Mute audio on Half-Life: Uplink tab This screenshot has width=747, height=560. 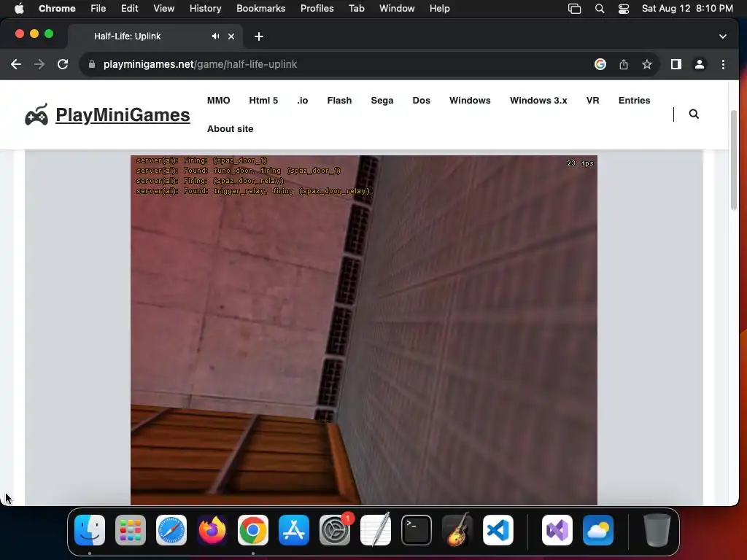point(216,36)
